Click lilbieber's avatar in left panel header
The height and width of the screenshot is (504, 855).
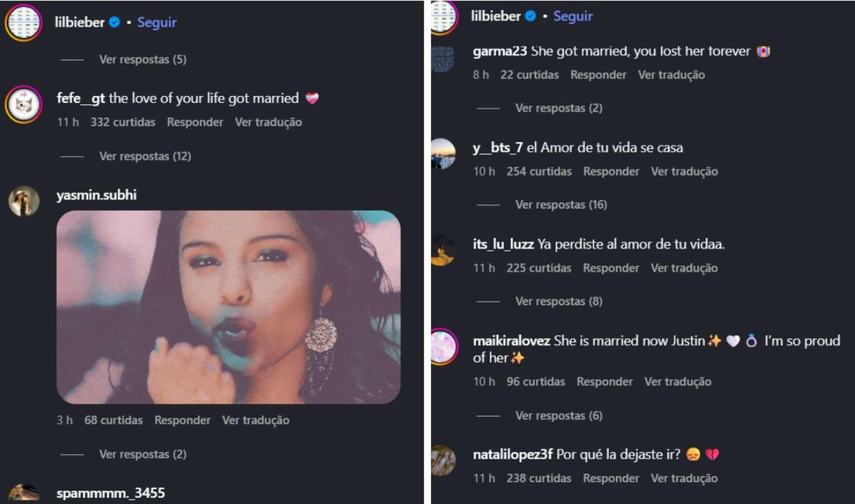coord(23,22)
